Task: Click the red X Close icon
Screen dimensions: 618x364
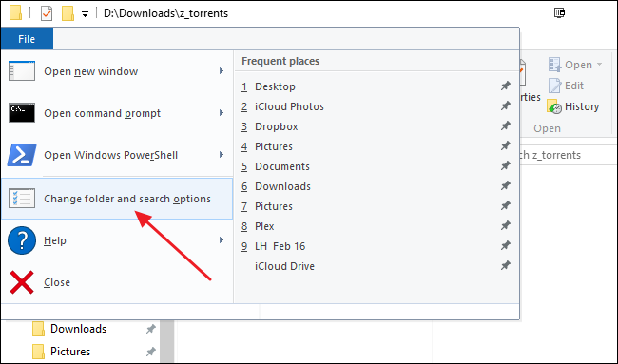Action: (x=22, y=282)
